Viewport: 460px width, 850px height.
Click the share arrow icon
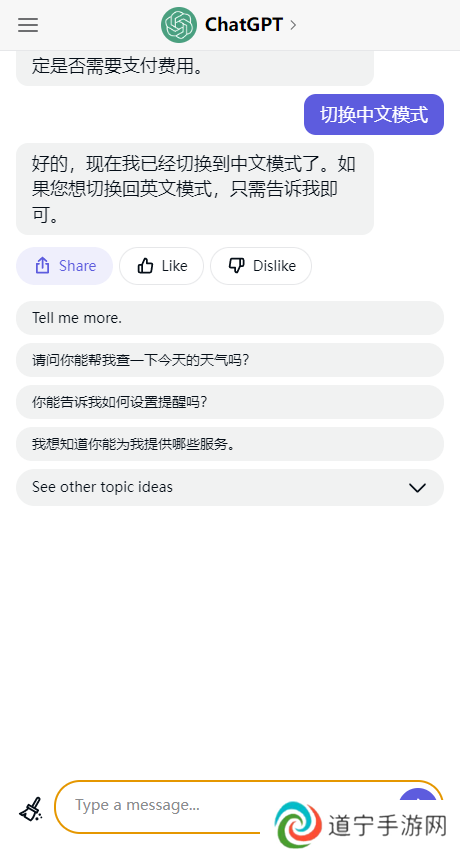click(x=42, y=266)
